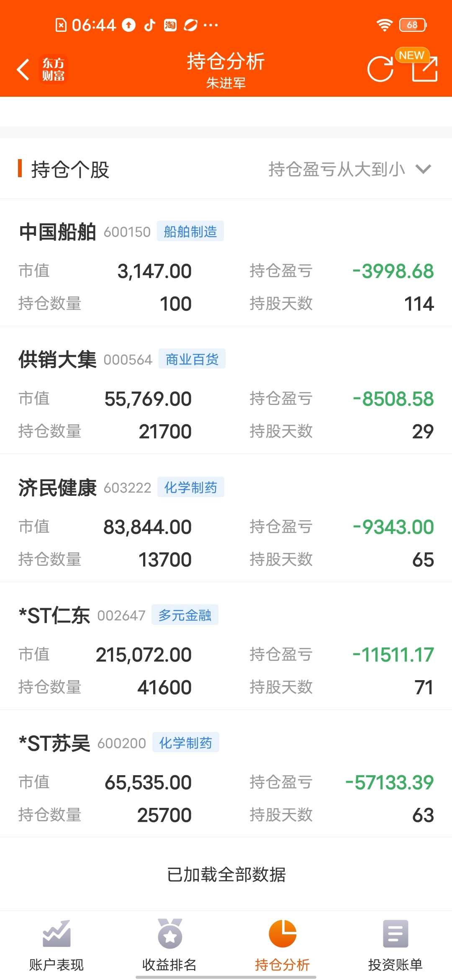Tap the WiFi status bar icon
Screen dimensions: 452x980
coord(384,25)
